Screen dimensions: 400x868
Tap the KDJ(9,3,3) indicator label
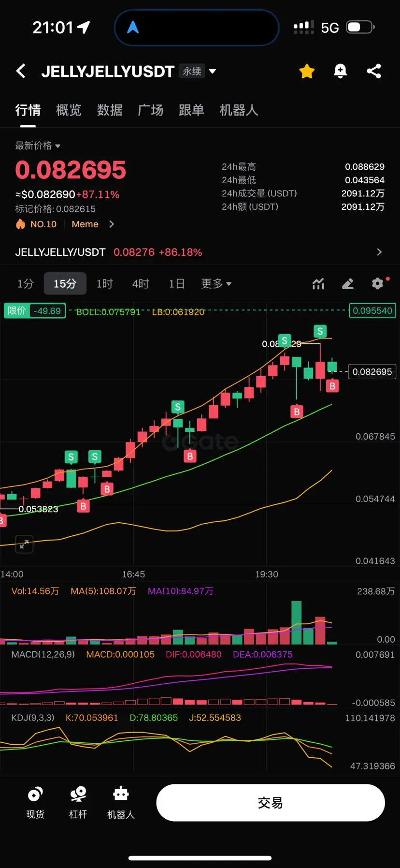click(33, 718)
